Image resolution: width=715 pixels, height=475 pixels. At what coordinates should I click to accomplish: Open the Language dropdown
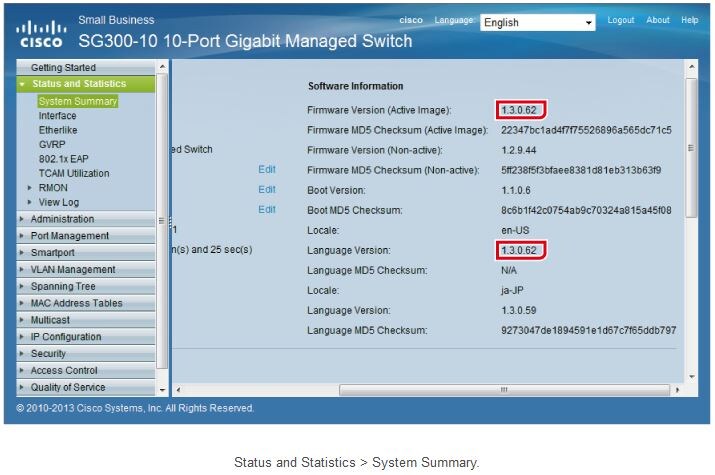click(537, 22)
